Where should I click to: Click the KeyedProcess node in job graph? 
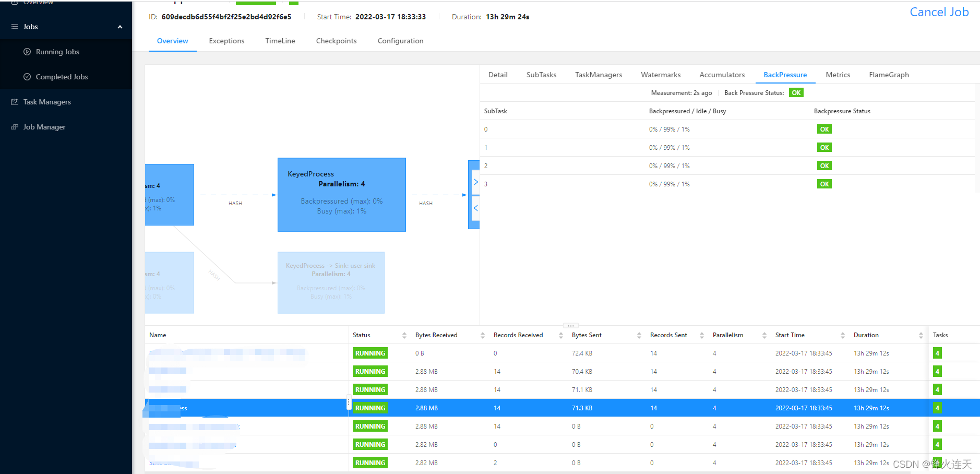342,195
